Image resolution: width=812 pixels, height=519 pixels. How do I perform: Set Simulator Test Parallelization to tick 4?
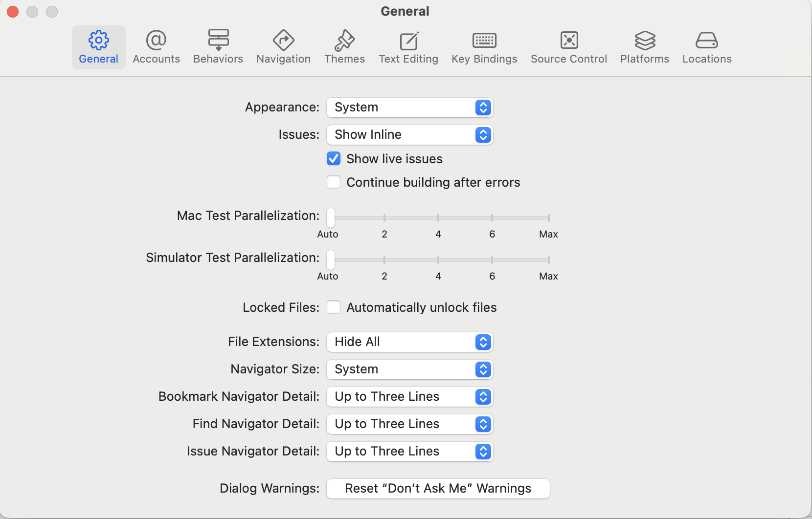tap(438, 259)
